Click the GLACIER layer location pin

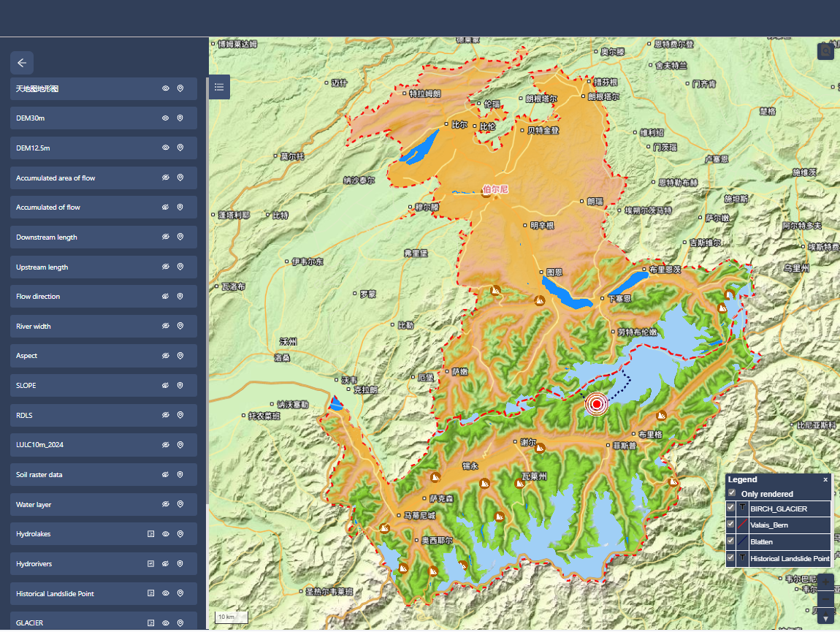pos(180,623)
